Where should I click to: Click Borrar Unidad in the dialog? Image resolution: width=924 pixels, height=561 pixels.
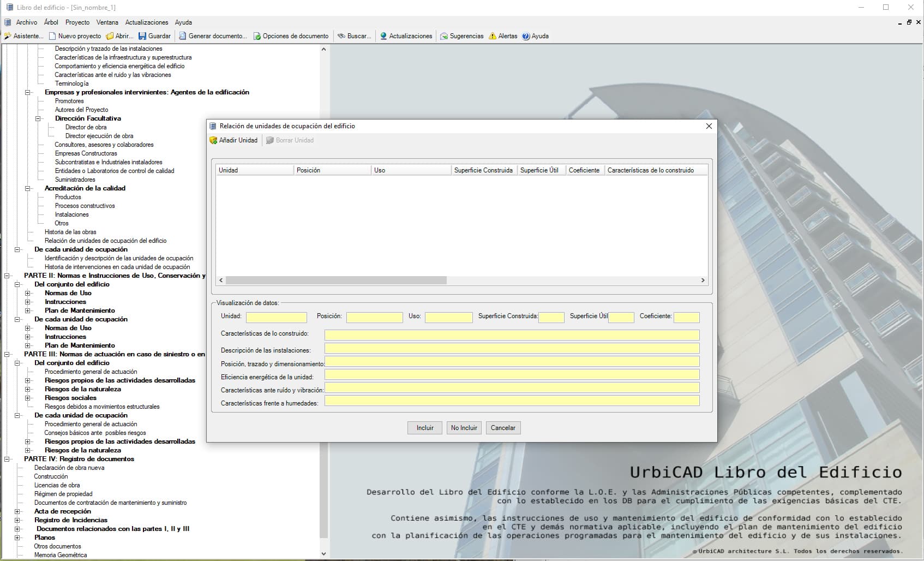(x=290, y=140)
